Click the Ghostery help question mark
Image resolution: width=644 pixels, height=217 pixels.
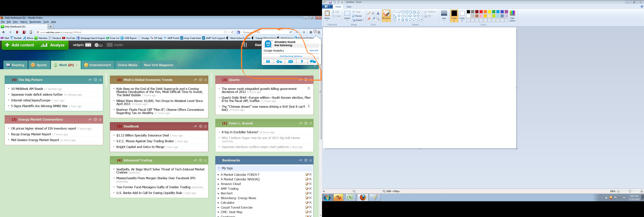(302, 62)
